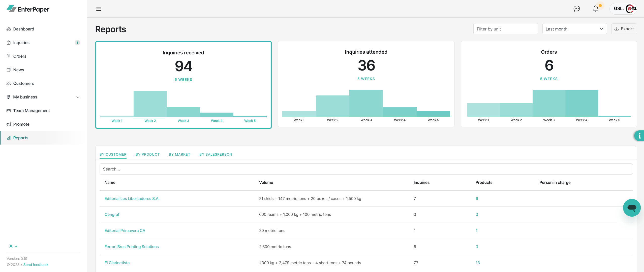Screen dimensions: 644x272
Task: Click the Inquiries column header
Action: click(x=421, y=182)
